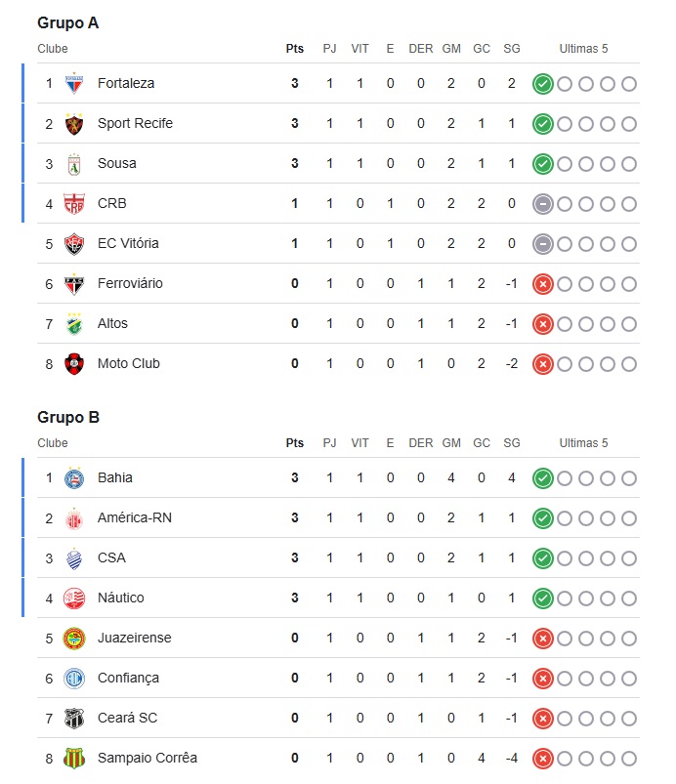Click Ferroviário's red loss indicator
Viewport: 676px width, 784px height.
(543, 284)
